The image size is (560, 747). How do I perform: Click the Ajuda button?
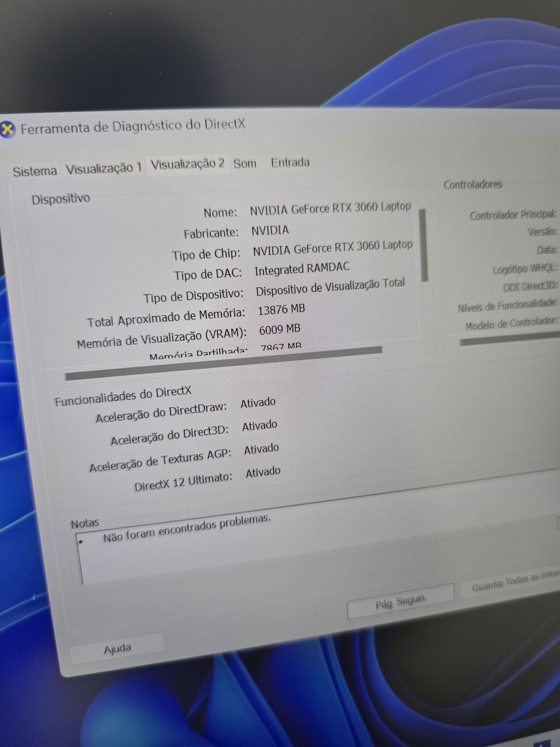click(118, 649)
